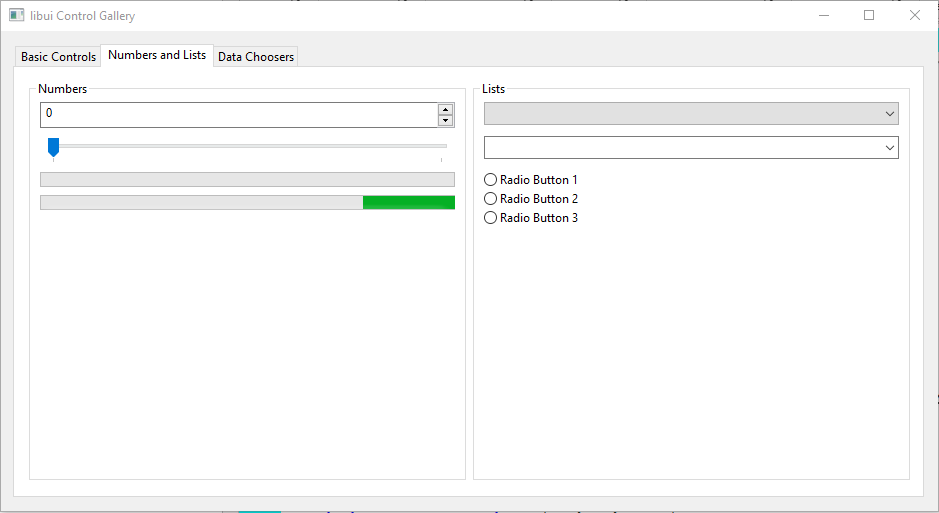939x513 pixels.
Task: Click the progress bar with the green segment
Action: point(247,203)
